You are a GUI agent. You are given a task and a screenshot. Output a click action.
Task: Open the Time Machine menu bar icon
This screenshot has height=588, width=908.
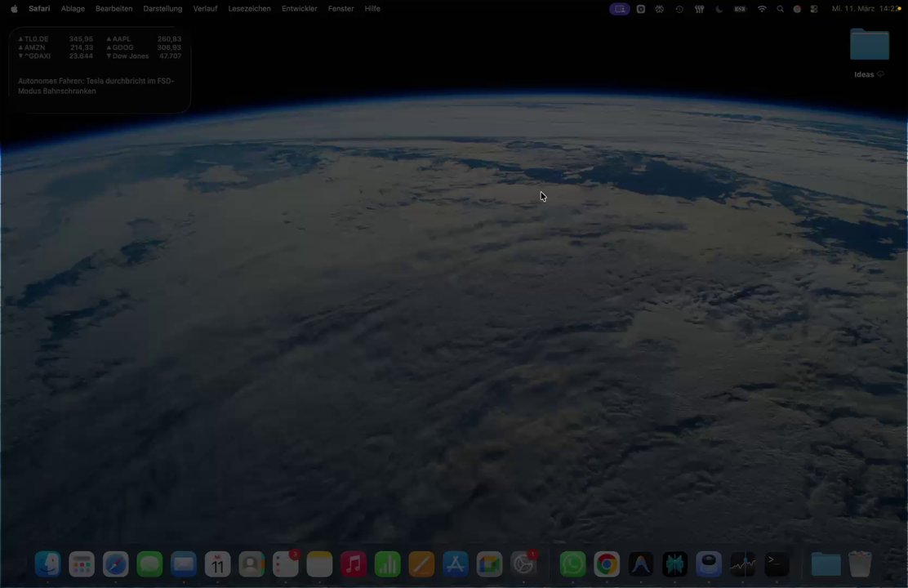click(679, 9)
